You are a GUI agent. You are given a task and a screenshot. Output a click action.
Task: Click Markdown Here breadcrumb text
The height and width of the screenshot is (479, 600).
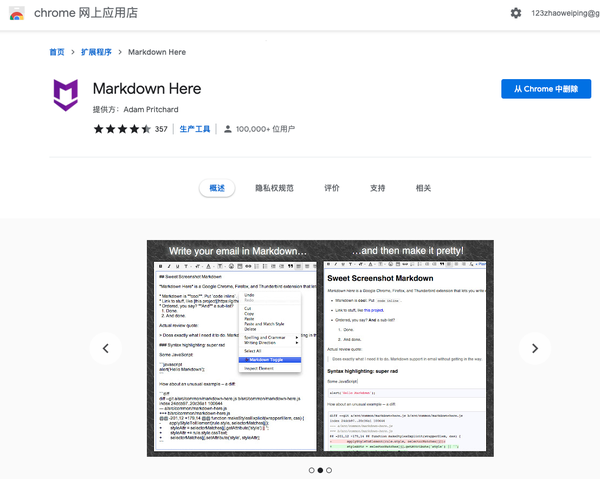click(157, 52)
